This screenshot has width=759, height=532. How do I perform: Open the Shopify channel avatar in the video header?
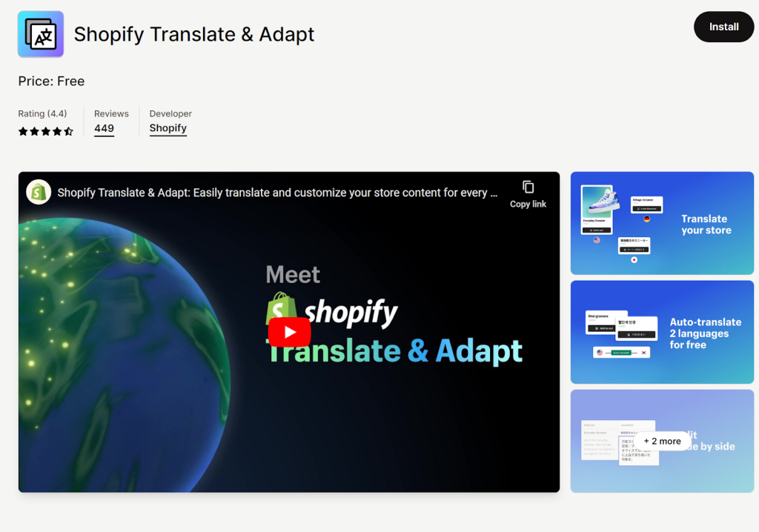tap(39, 192)
